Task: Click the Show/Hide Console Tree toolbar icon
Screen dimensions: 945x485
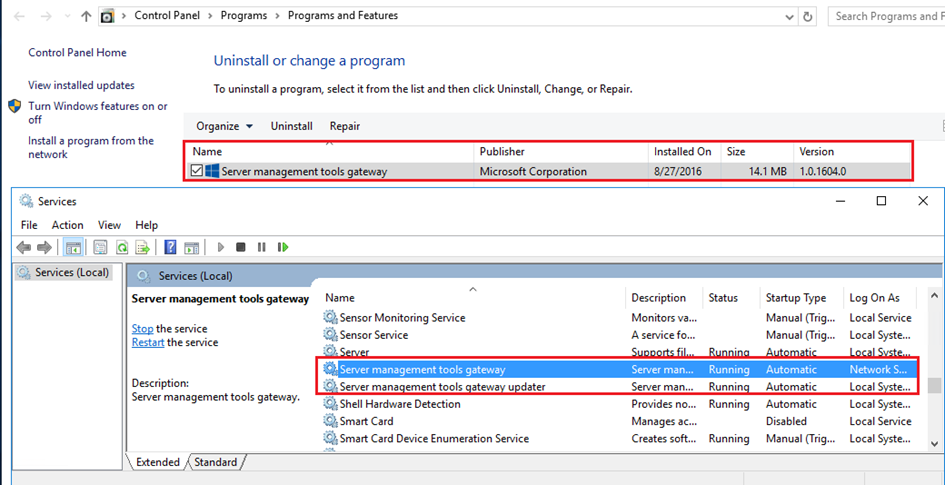Action: tap(73, 247)
